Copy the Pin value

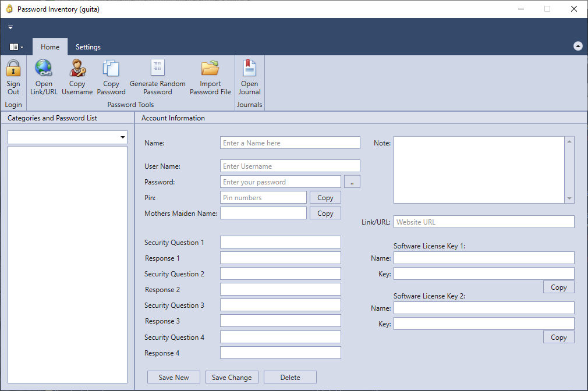point(325,198)
